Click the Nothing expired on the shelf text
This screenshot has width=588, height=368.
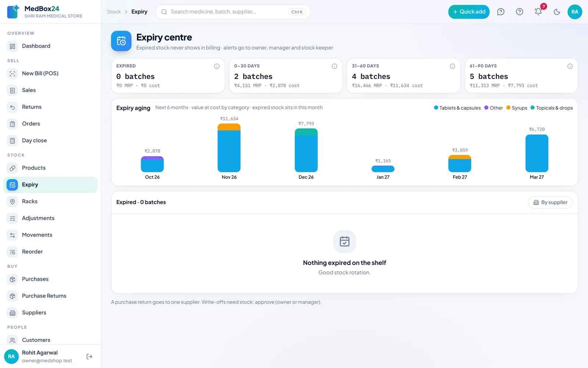[x=344, y=263]
